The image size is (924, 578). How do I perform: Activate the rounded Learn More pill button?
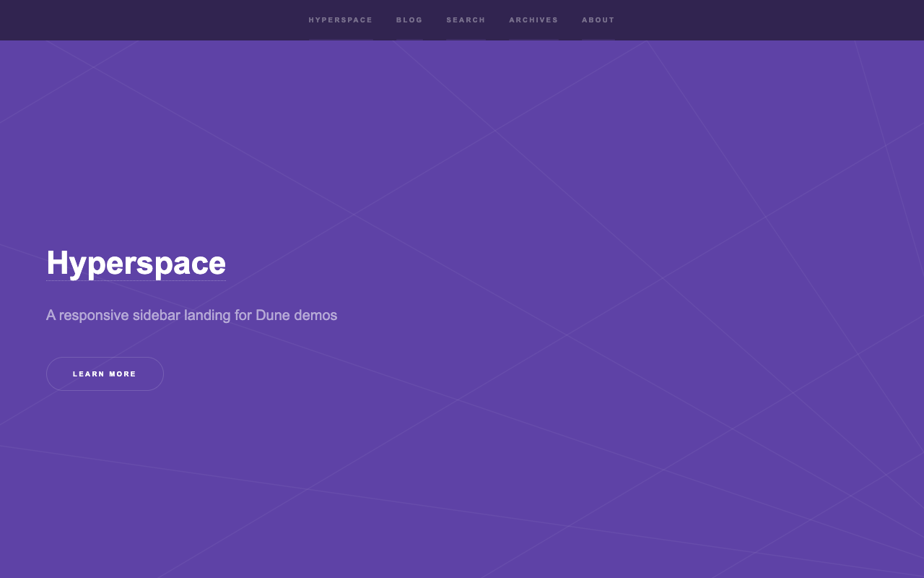pyautogui.click(x=105, y=374)
